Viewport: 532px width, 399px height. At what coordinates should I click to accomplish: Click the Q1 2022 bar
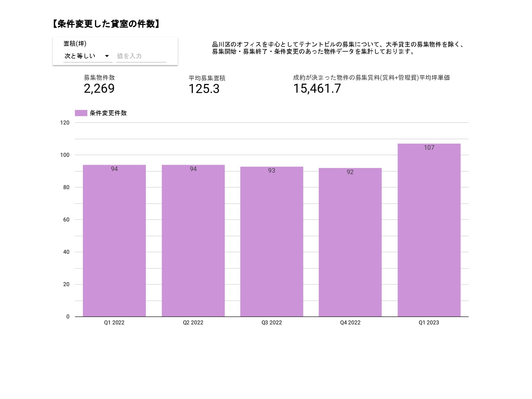click(x=114, y=241)
